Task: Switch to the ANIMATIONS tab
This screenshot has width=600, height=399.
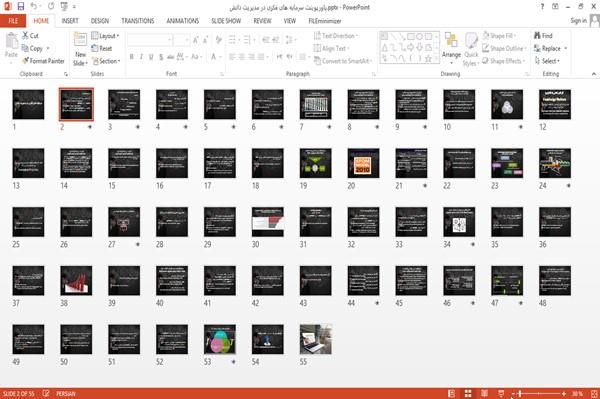Action: (183, 21)
